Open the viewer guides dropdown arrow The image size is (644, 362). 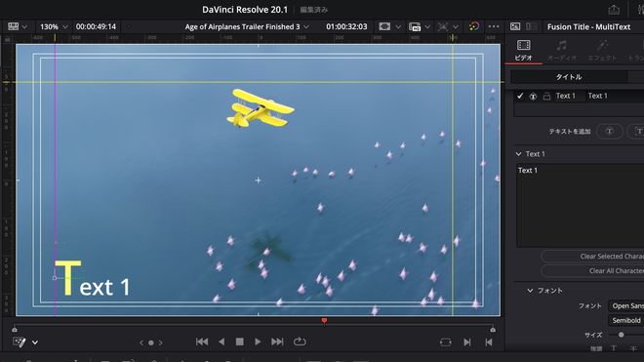click(456, 27)
